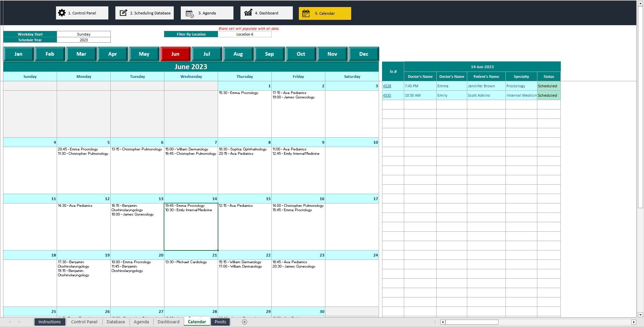Select the June 21 Cardiology calendar cell
Viewport: 644px width, 327px height.
coord(191,282)
